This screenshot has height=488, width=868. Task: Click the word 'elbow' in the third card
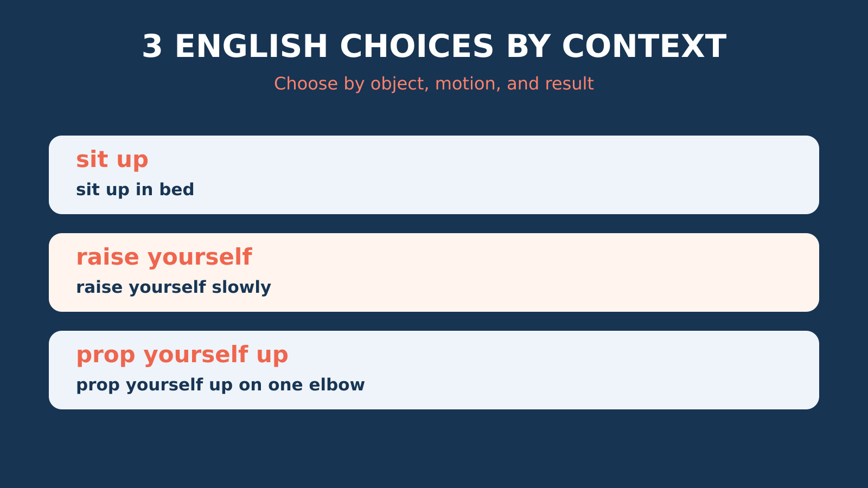pos(336,385)
